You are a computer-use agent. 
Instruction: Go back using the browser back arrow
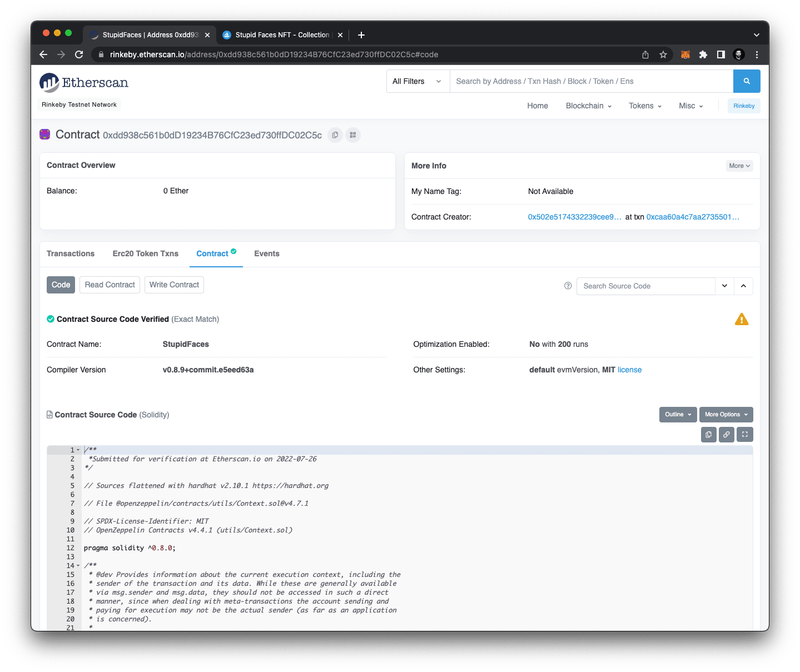point(43,54)
